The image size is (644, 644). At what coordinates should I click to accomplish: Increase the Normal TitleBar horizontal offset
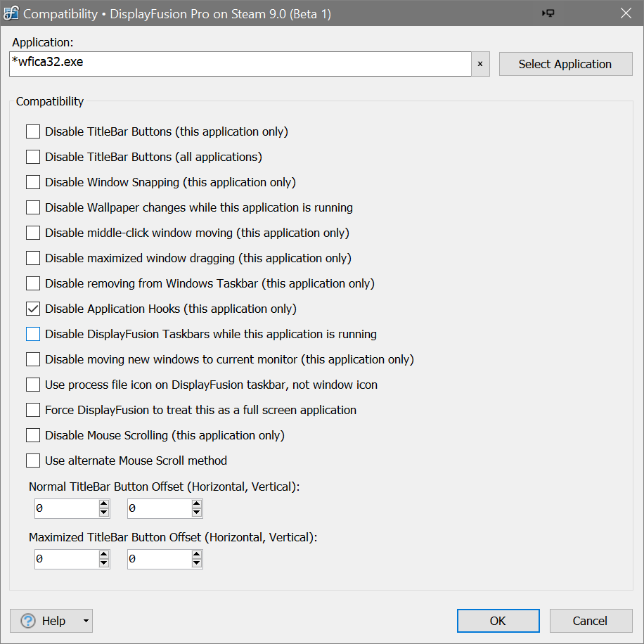point(104,504)
